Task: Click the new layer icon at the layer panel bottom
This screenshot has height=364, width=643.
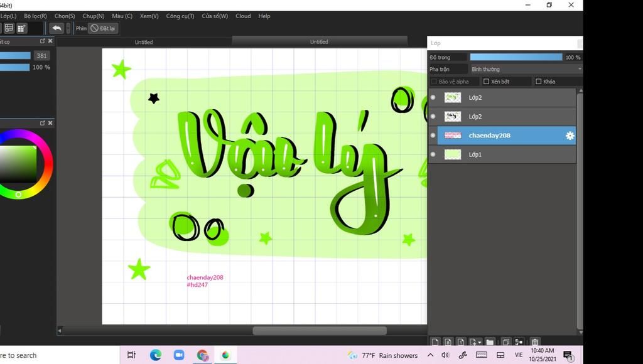Action: tap(435, 341)
